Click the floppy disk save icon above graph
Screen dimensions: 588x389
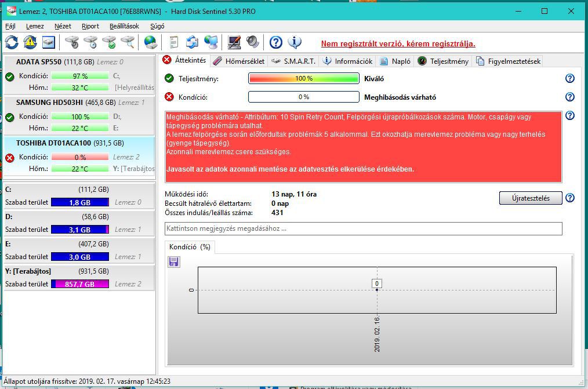click(x=173, y=261)
